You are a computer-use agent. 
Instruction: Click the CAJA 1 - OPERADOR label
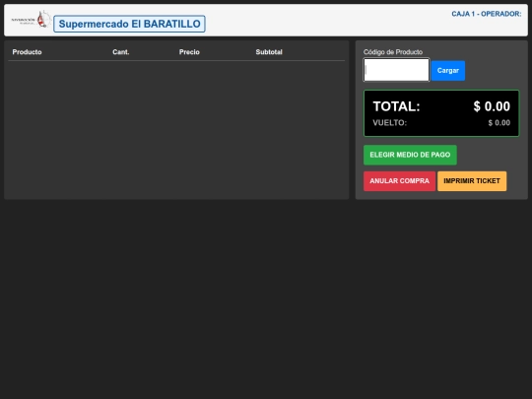click(487, 14)
